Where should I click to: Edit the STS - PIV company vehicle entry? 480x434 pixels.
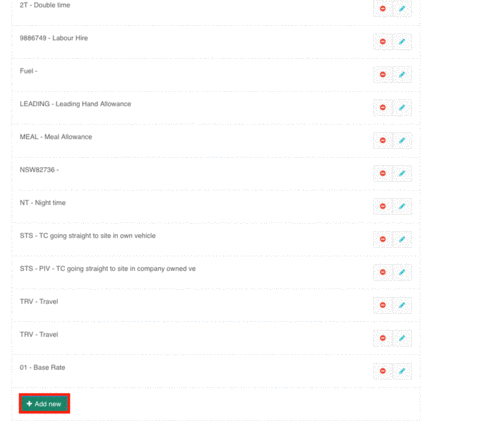pos(402,272)
